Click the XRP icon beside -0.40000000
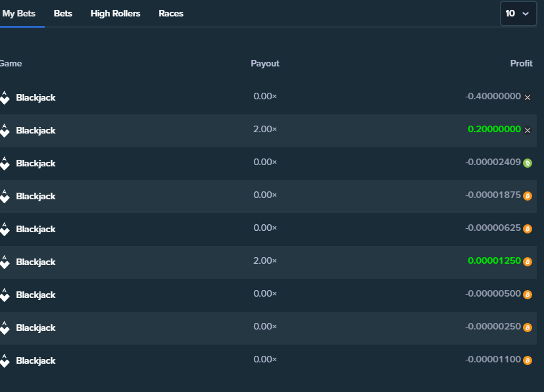The height and width of the screenshot is (392, 544). coord(528,97)
